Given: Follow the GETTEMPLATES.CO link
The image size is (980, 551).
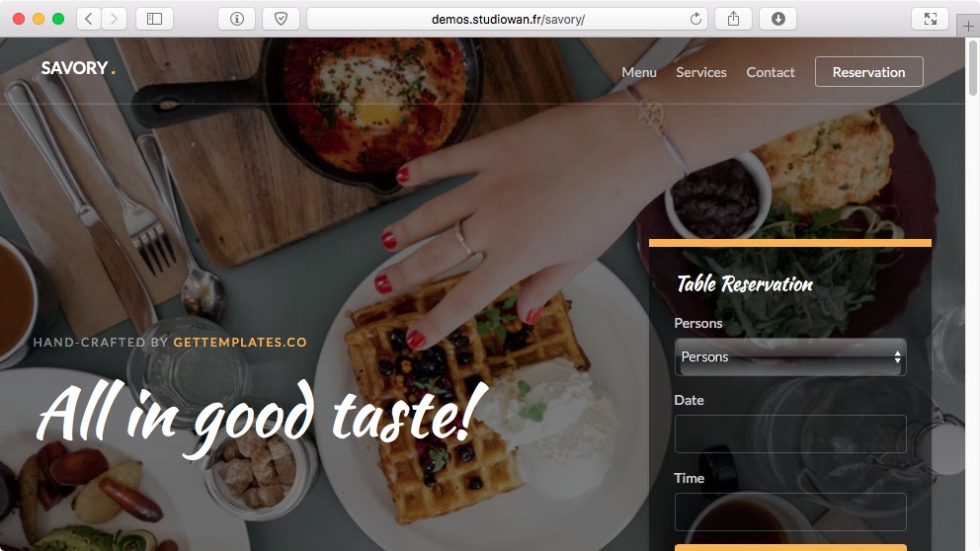Looking at the screenshot, I should coord(240,342).
